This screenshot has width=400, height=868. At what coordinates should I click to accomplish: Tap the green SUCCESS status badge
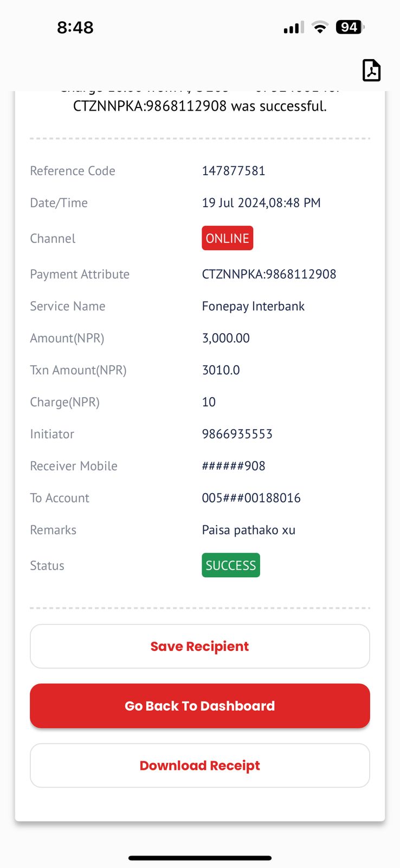[231, 565]
